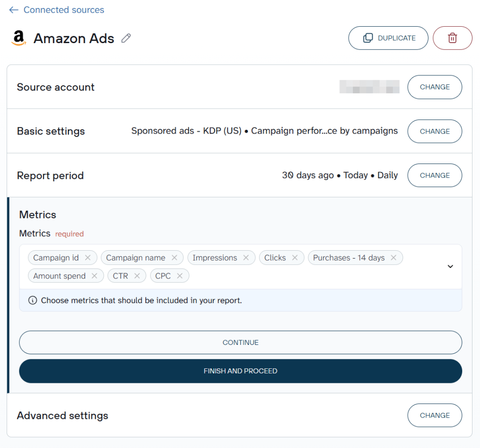The image size is (480, 448).
Task: Remove the Purchases - 14 days metric
Action: (394, 258)
